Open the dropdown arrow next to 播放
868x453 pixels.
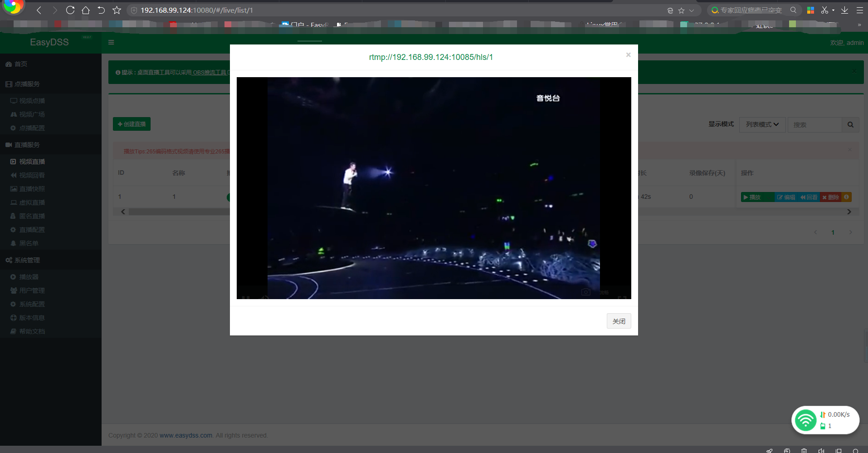click(x=769, y=197)
